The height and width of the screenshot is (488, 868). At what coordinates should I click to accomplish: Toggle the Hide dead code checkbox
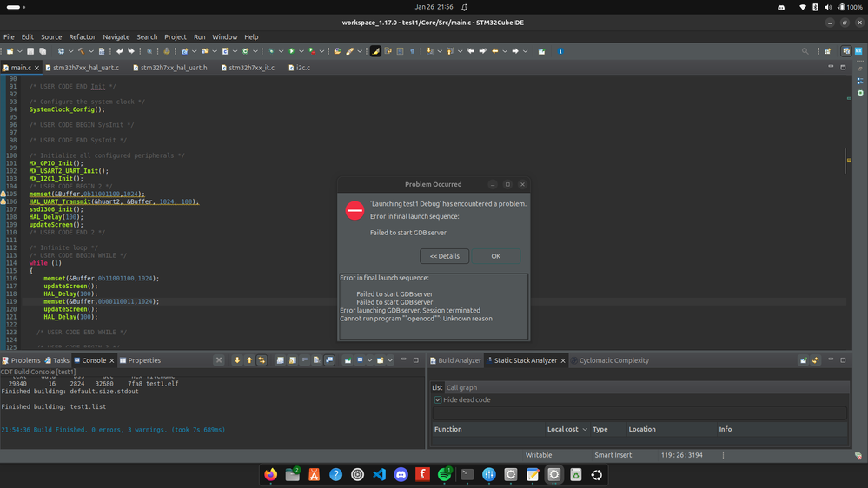[438, 399]
